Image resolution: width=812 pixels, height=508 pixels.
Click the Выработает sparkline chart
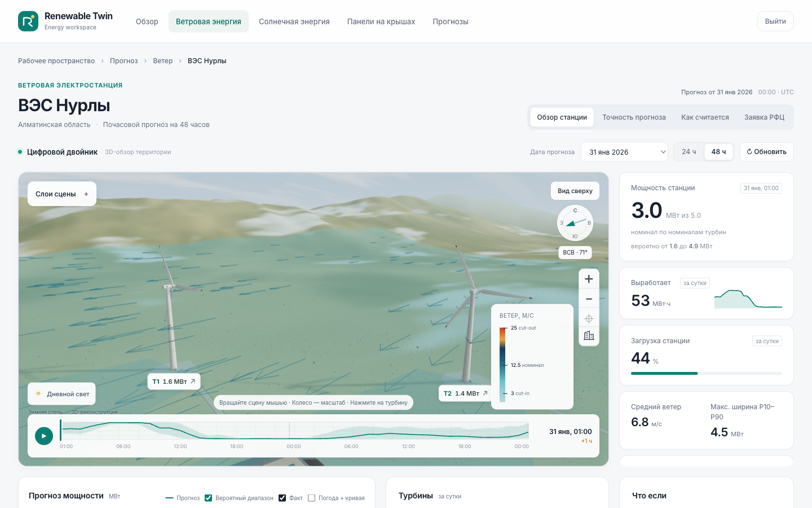point(748,299)
